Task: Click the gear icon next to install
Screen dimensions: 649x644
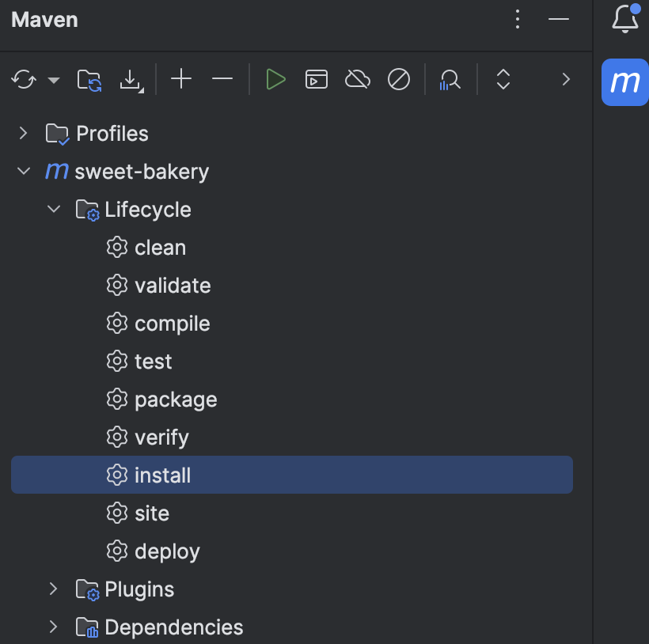Action: pos(117,475)
